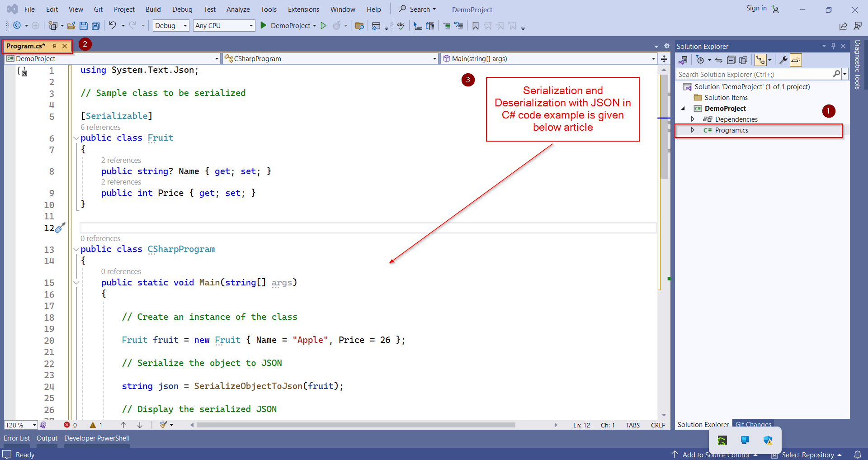Click the editor horizontal scrollbar thumb
The width and height of the screenshot is (868, 460).
point(356,425)
